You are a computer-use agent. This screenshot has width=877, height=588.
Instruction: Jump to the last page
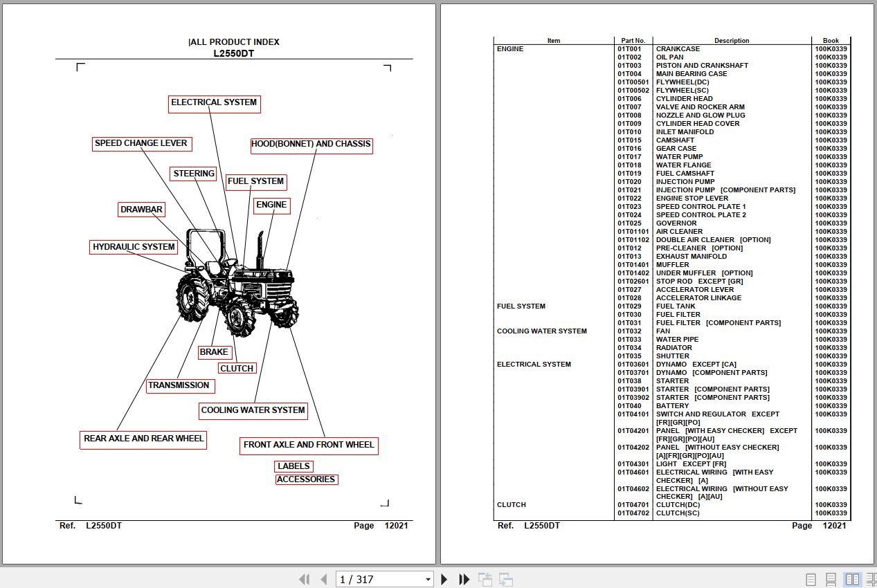tap(464, 579)
